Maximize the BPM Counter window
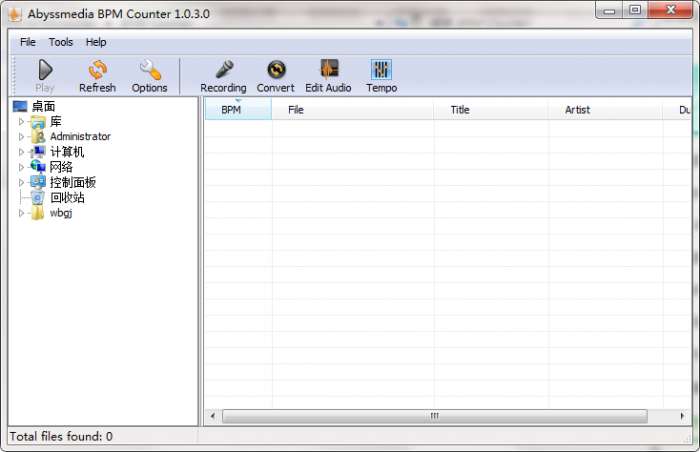Image resolution: width=700 pixels, height=452 pixels. [x=635, y=10]
